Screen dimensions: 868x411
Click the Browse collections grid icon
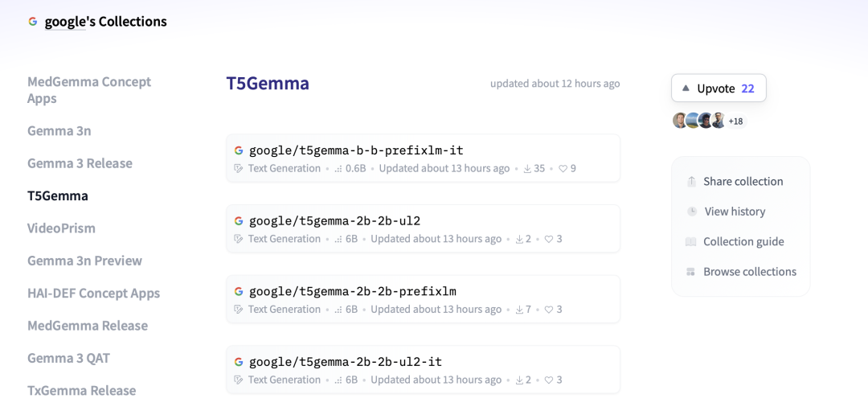690,272
